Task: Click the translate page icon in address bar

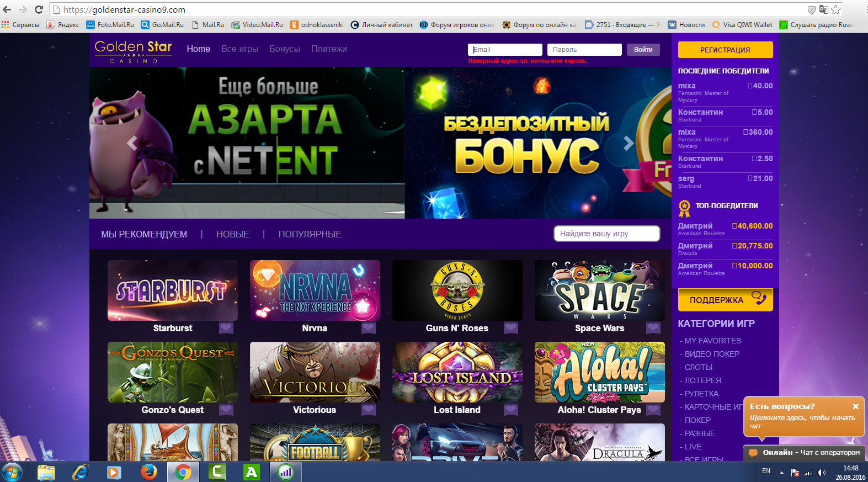Action: pos(823,9)
